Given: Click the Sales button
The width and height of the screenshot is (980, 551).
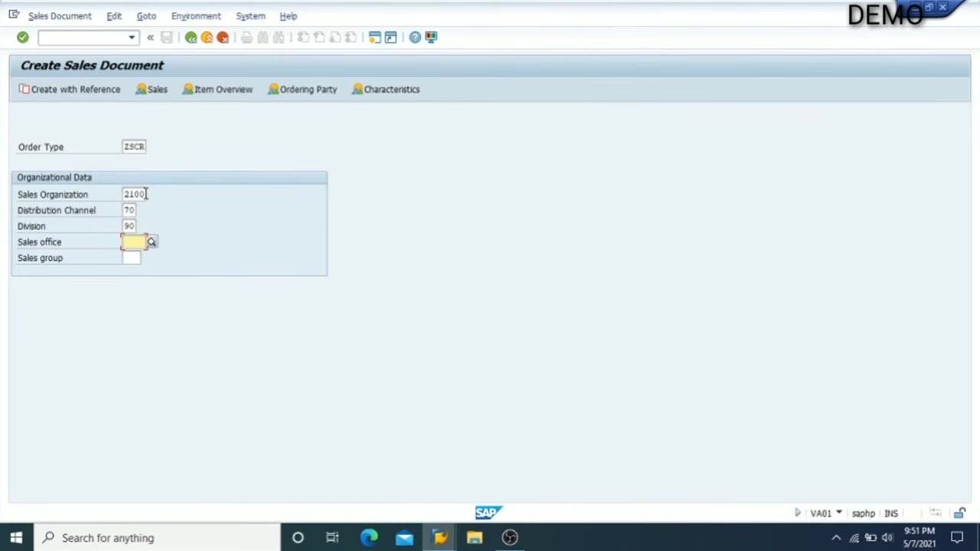Looking at the screenshot, I should (x=152, y=90).
